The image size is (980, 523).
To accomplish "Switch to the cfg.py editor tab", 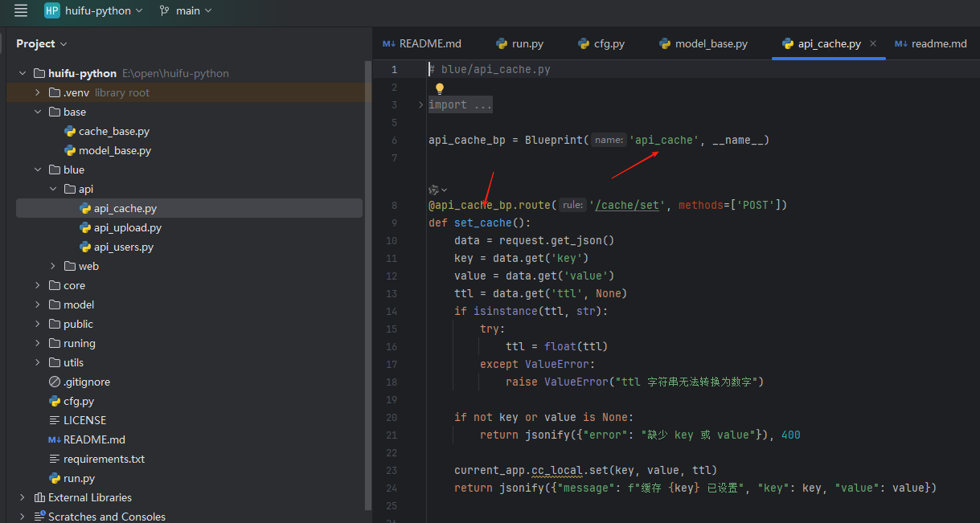I will pos(601,43).
